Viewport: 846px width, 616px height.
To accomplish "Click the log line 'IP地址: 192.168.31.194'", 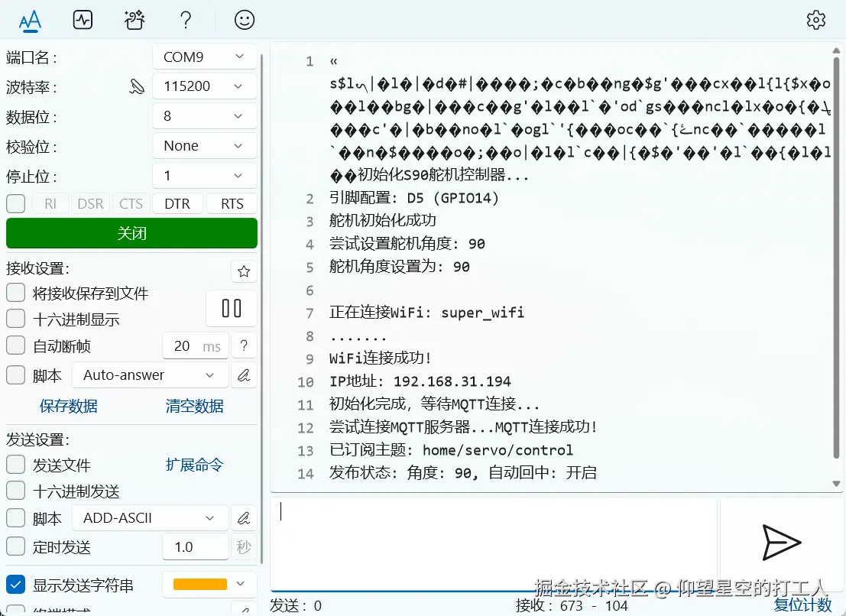I will click(x=420, y=381).
